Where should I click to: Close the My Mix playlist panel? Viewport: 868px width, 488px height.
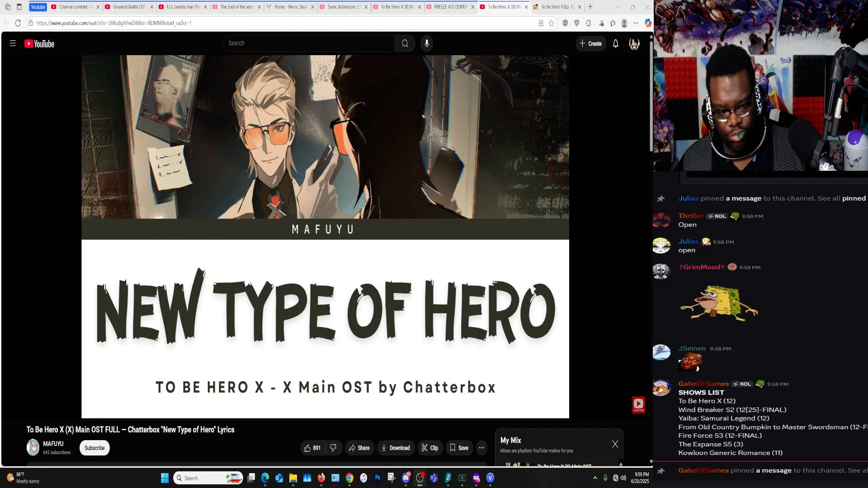[615, 444]
